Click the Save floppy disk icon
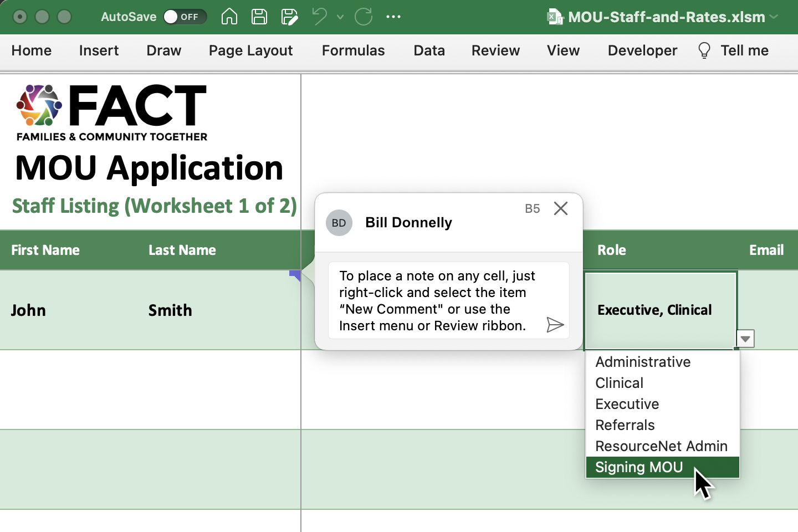This screenshot has width=798, height=532. pos(259,17)
